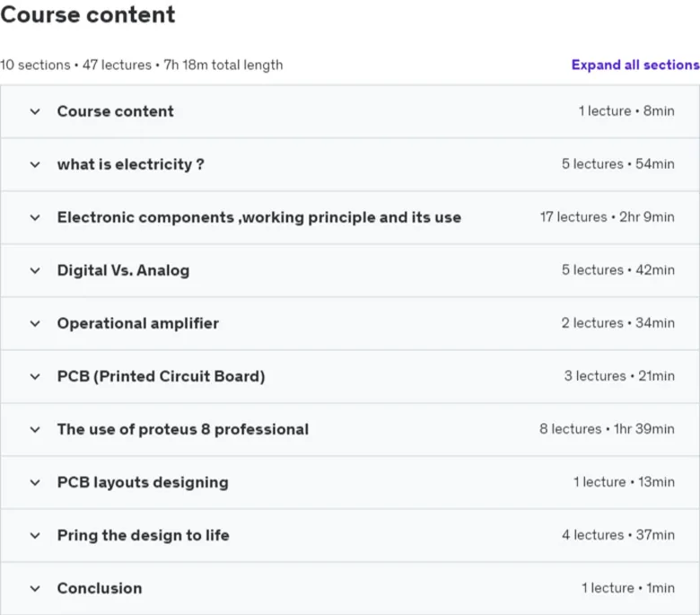
Task: Click '8 lectures • 1hr 39min' info
Action: coord(607,429)
